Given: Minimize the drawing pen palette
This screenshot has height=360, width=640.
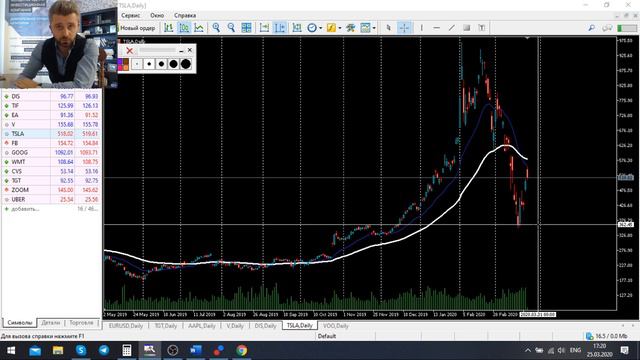Looking at the screenshot, I should coord(181,51).
